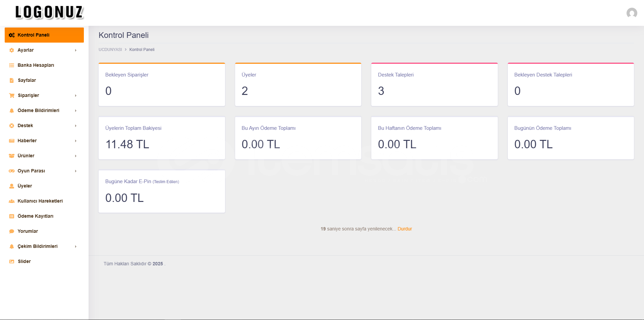The height and width of the screenshot is (320, 644).
Task: Click the user icon beside Üyeler
Action: (12, 186)
